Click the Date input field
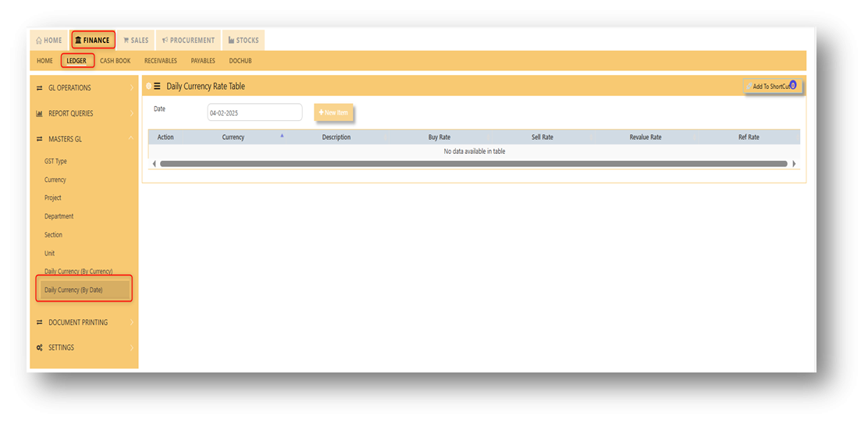The width and height of the screenshot is (868, 424). click(x=254, y=113)
